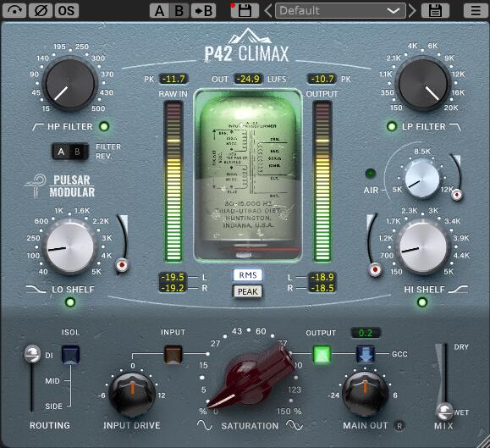Select PEAK metering mode

(x=248, y=291)
